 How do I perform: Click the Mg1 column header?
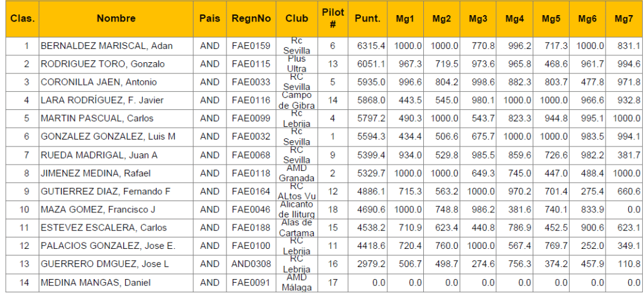click(404, 19)
